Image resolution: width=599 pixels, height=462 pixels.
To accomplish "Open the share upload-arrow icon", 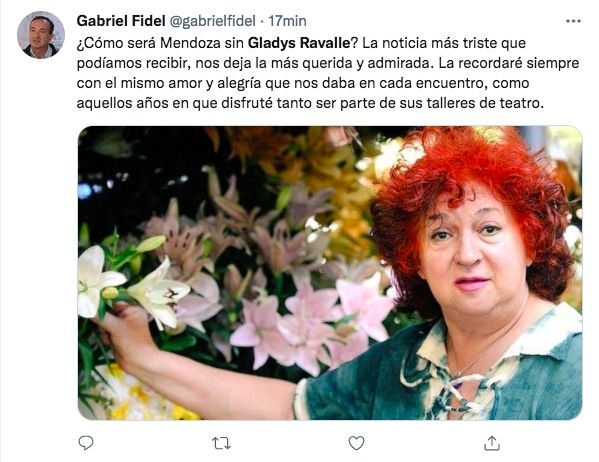I will coord(492,443).
